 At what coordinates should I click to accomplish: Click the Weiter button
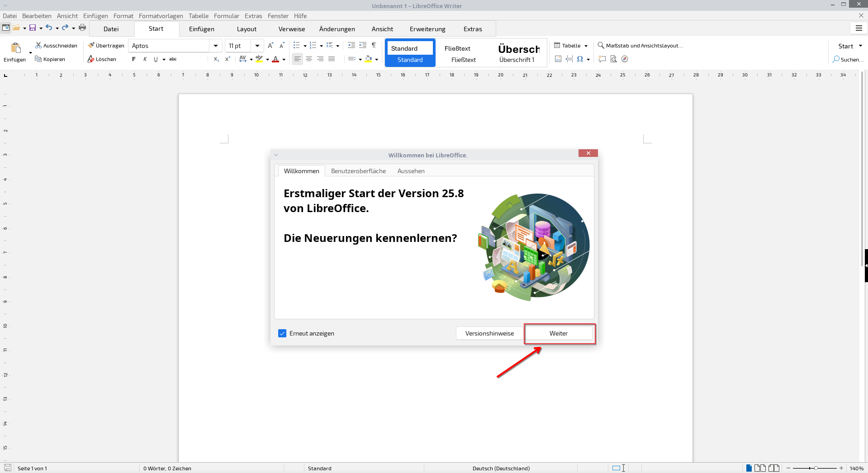point(558,333)
